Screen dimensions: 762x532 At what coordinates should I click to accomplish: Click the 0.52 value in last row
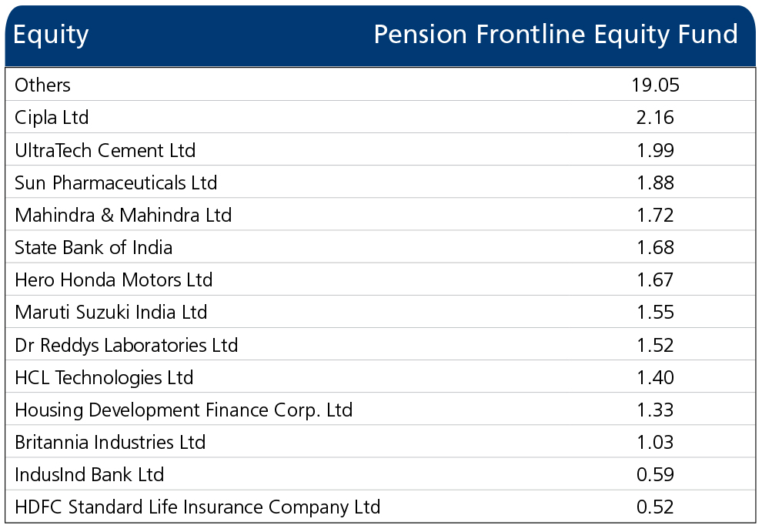click(655, 507)
